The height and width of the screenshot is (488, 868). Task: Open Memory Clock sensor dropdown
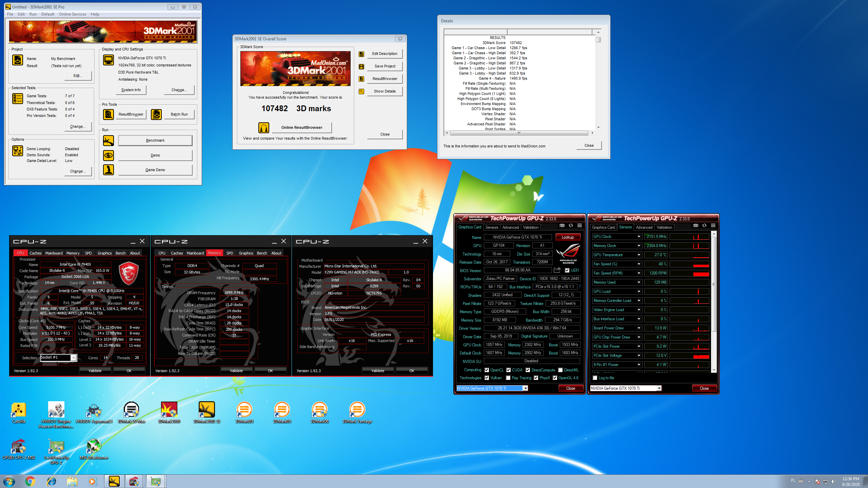pyautogui.click(x=639, y=246)
